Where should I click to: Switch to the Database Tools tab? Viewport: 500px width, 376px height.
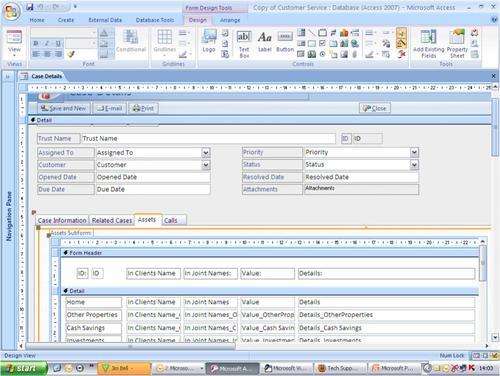point(155,20)
